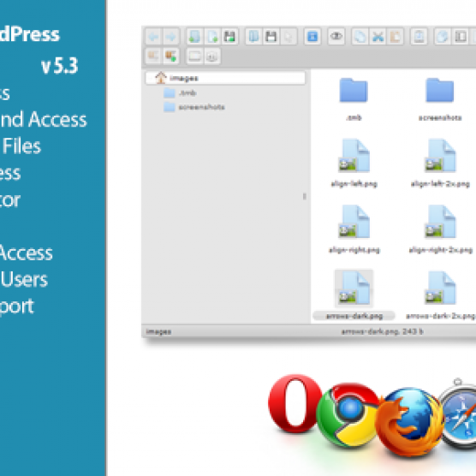Select the screenshots folder in the tree

pyautogui.click(x=194, y=107)
